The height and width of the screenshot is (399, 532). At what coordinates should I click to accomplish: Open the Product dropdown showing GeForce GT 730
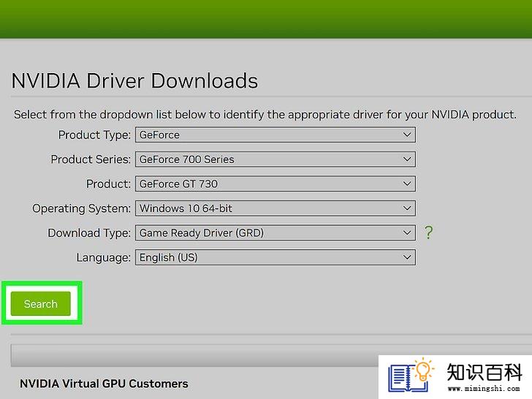click(275, 183)
